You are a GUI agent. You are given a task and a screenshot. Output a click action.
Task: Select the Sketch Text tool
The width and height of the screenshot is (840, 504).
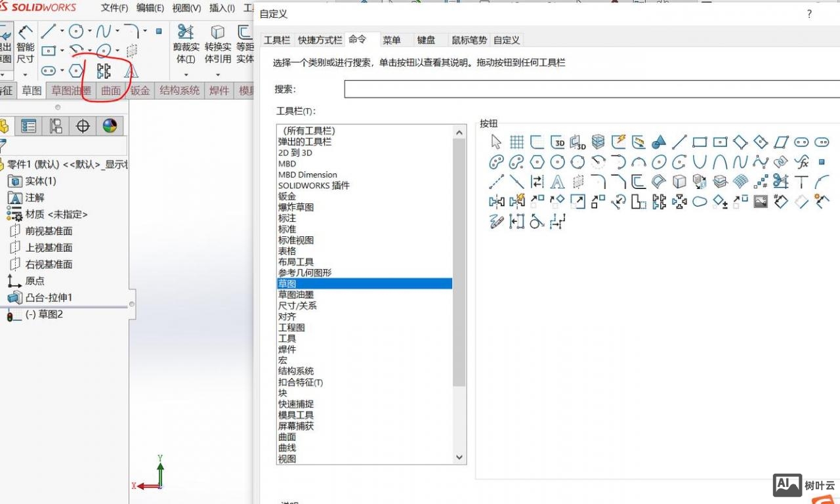pos(132,72)
